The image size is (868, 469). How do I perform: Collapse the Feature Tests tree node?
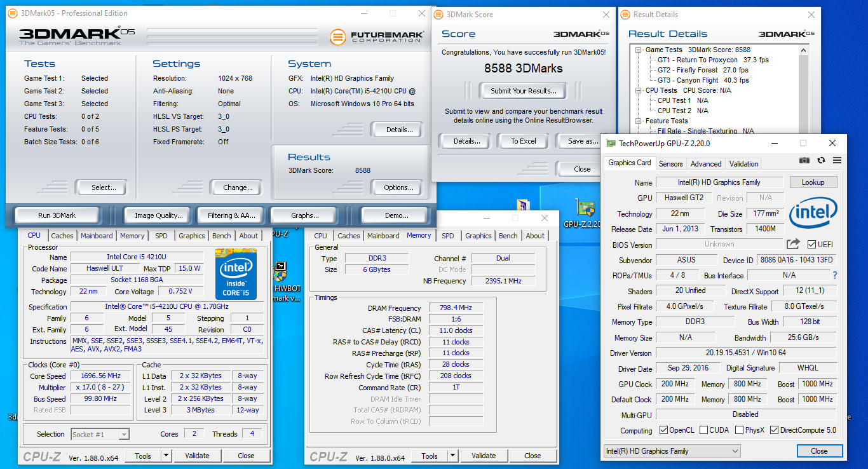pyautogui.click(x=639, y=121)
